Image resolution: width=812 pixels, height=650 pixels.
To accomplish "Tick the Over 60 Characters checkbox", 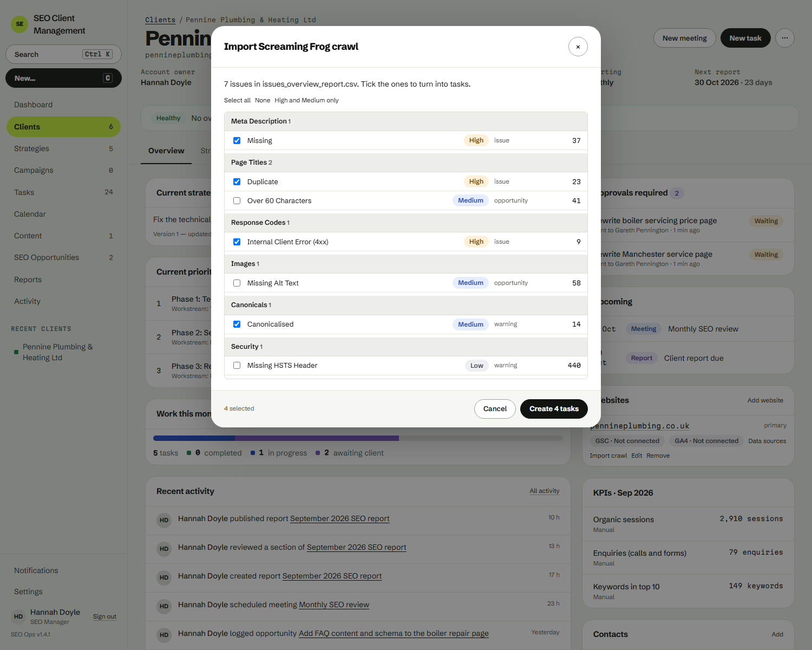I will point(237,200).
